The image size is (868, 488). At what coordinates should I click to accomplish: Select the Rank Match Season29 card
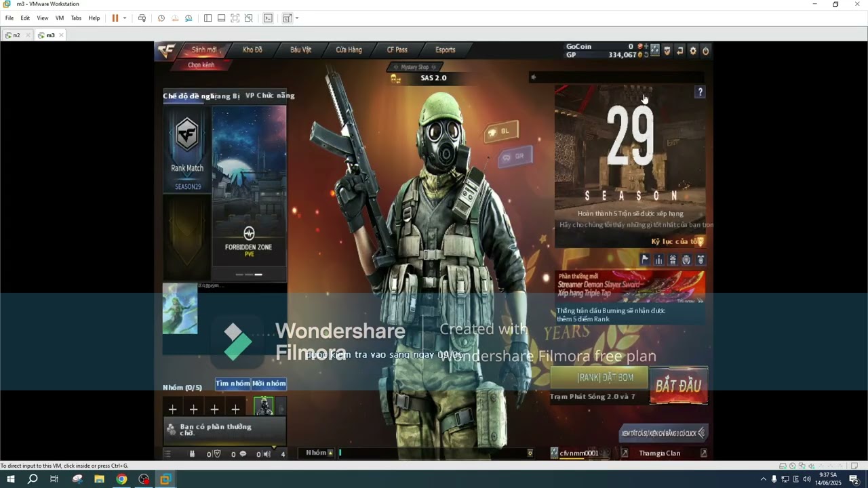pos(187,149)
